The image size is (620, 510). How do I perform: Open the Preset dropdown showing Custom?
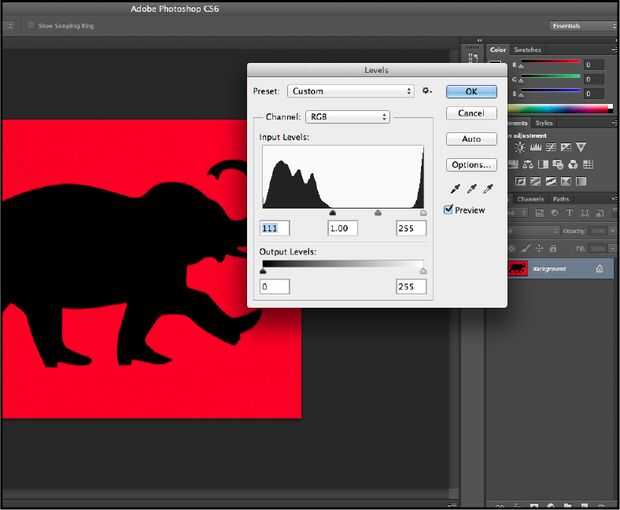point(351,91)
